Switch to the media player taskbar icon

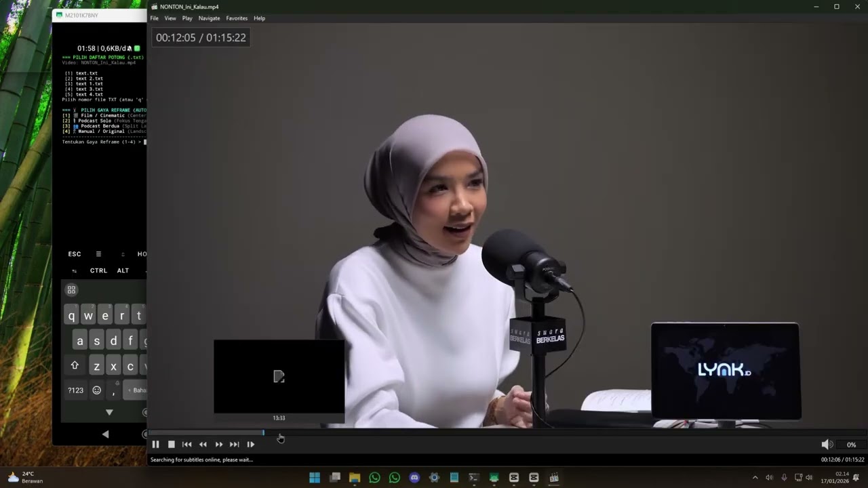coord(554,478)
